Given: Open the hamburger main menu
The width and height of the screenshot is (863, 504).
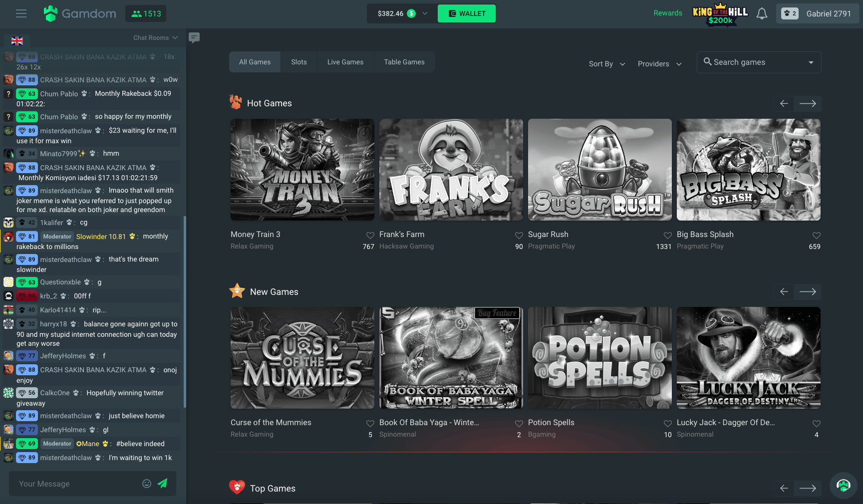Looking at the screenshot, I should click(21, 13).
